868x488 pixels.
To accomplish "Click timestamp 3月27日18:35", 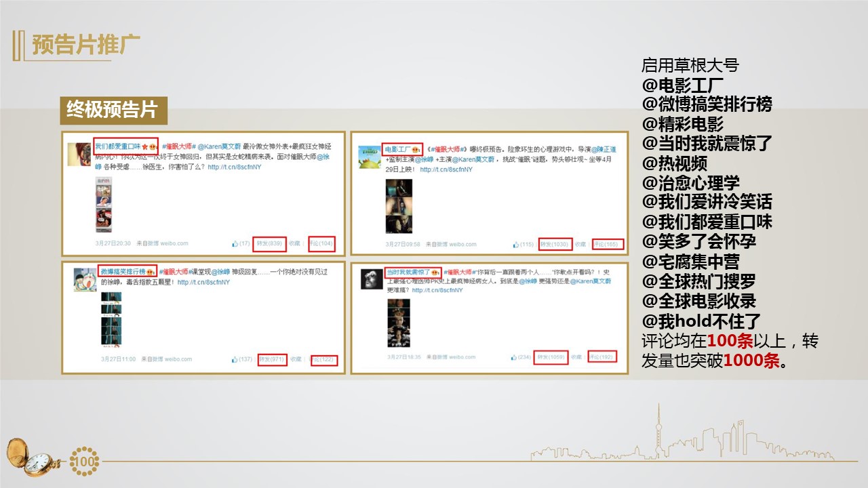I will tap(405, 357).
